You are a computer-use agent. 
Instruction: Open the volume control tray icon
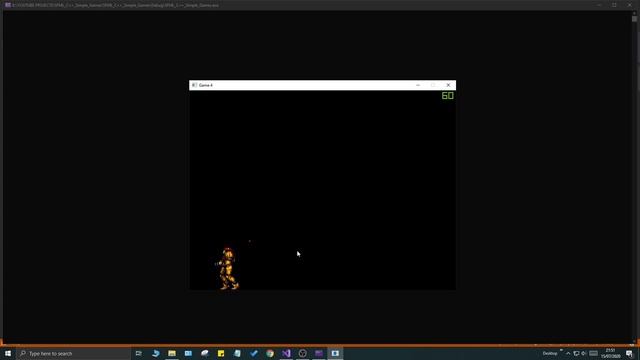pos(584,353)
